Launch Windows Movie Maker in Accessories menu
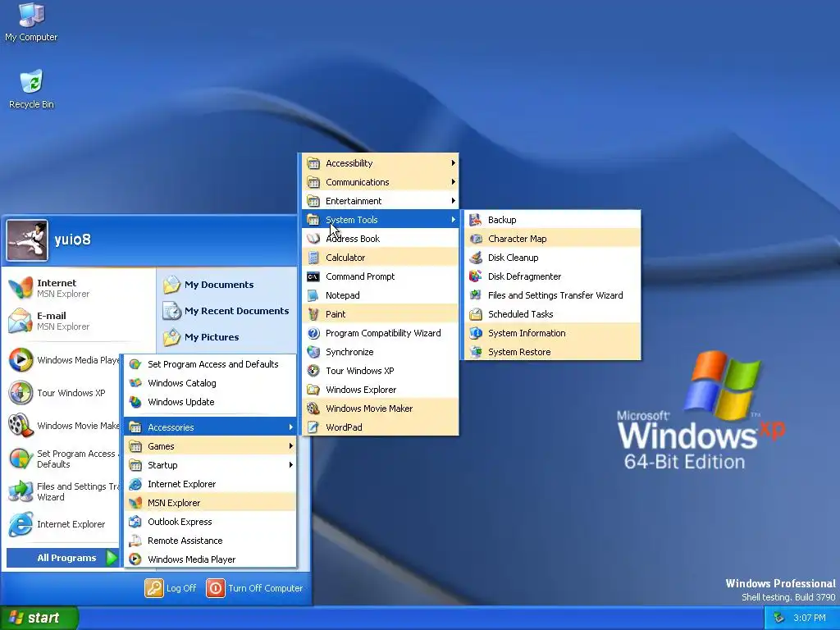This screenshot has height=630, width=840. pos(381,409)
